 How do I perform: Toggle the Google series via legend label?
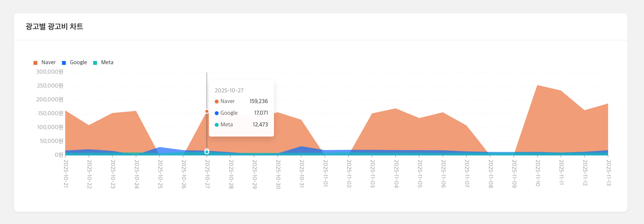tap(78, 62)
